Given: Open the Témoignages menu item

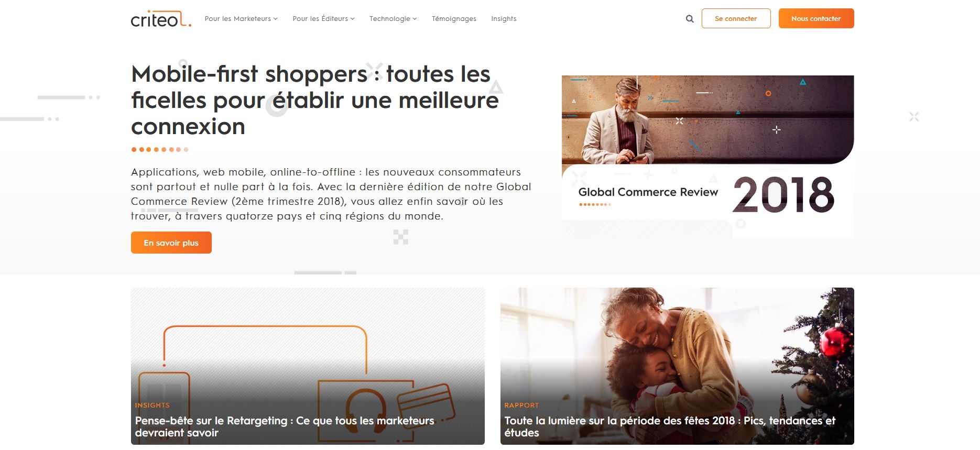Looking at the screenshot, I should click(x=454, y=19).
